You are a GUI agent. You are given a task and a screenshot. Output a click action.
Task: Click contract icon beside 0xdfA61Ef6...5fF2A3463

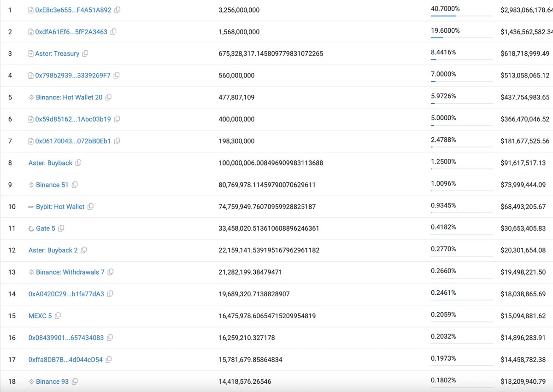pyautogui.click(x=31, y=32)
